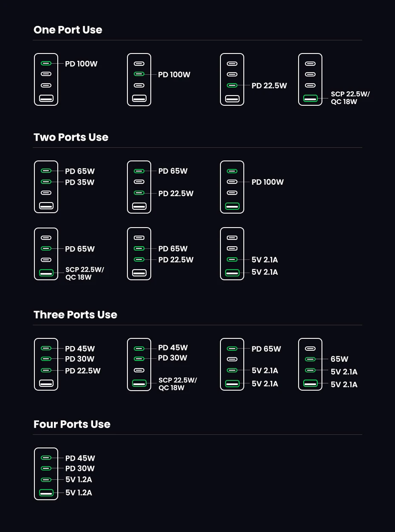Click the One Port Use heading
The image size is (395, 532).
(x=68, y=30)
